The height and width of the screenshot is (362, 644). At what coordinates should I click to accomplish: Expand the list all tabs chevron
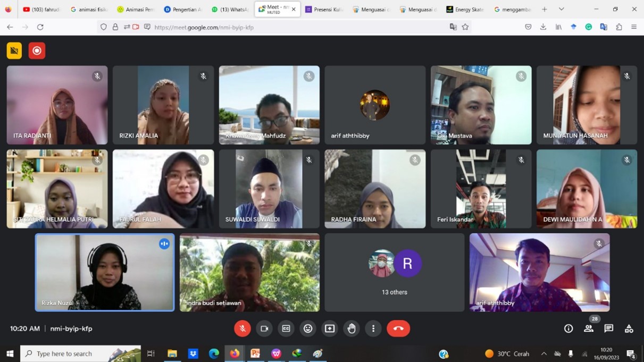561,9
